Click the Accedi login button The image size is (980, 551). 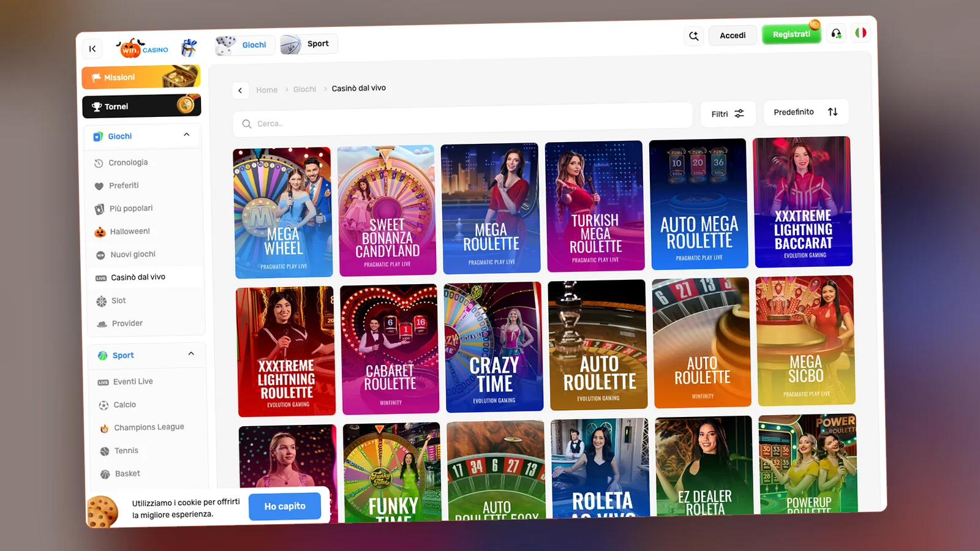733,36
